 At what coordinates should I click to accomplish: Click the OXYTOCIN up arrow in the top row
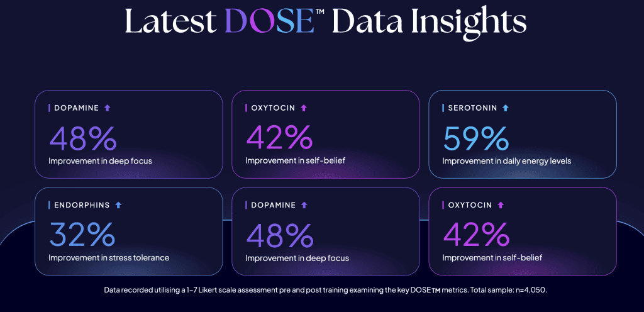pyautogui.click(x=304, y=108)
